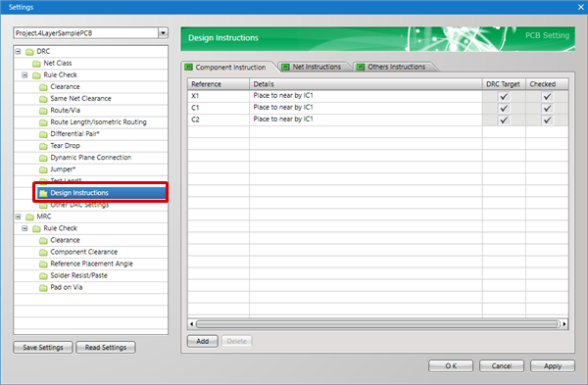This screenshot has width=588, height=385.
Task: Close the Settings dialog window
Action: pos(580,7)
